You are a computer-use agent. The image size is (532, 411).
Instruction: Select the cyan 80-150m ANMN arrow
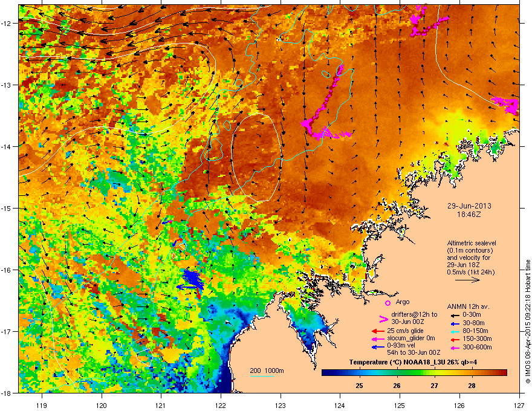click(x=455, y=331)
